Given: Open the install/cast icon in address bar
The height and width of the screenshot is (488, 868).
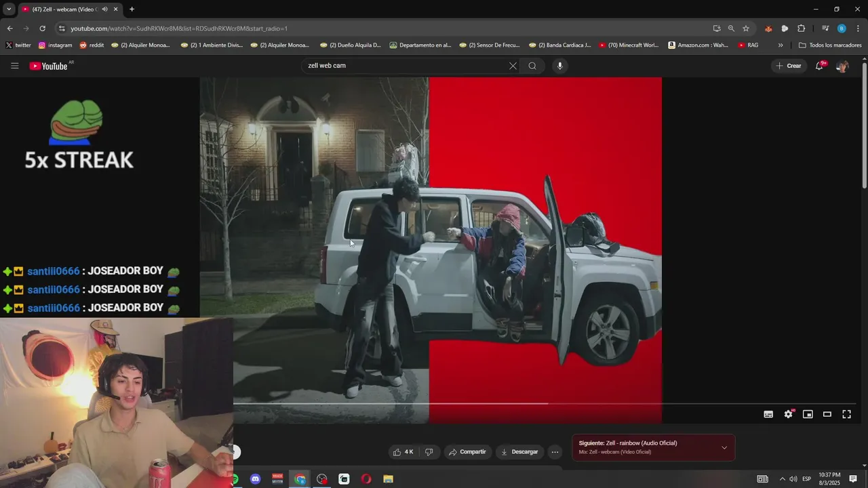Looking at the screenshot, I should click(x=717, y=28).
